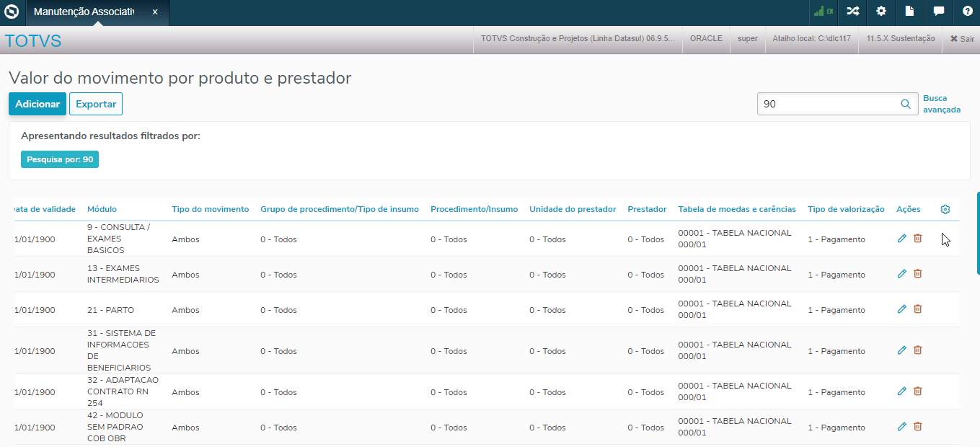The width and height of the screenshot is (980, 447).
Task: Click the 11.5.X Sustentação label
Action: [x=901, y=39]
